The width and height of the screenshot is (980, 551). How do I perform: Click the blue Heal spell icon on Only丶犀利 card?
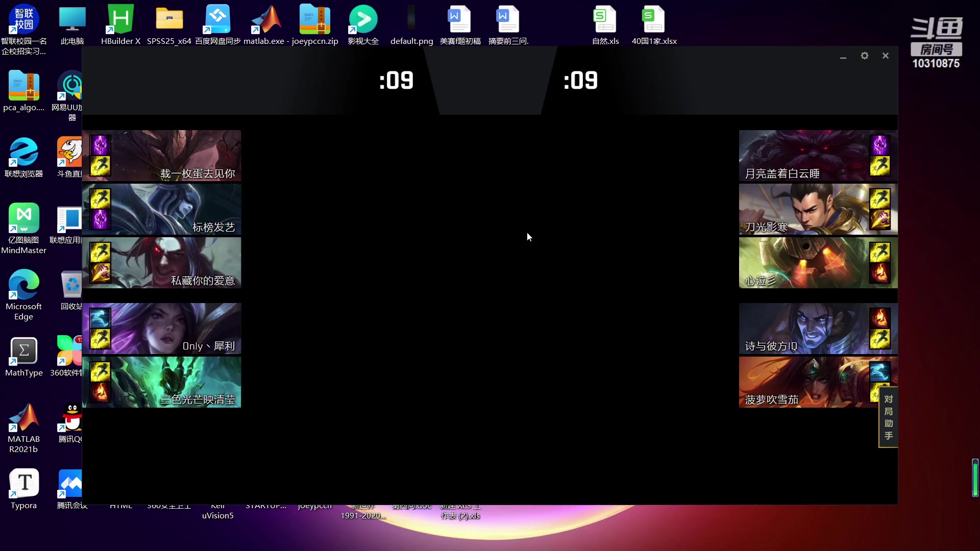(x=100, y=318)
